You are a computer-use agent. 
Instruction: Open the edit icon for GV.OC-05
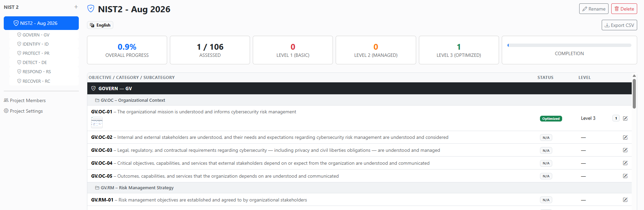point(625,176)
